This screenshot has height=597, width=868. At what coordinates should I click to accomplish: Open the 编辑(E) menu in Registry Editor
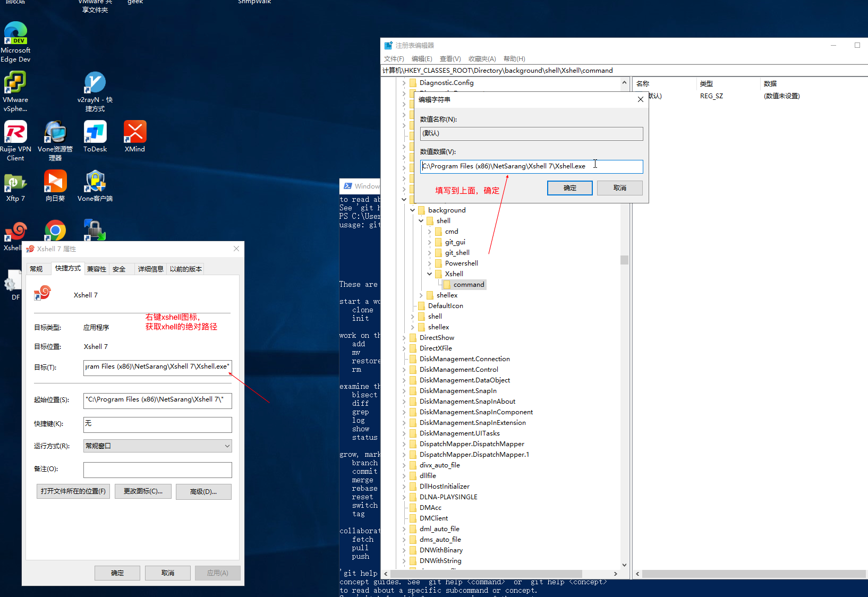point(422,59)
